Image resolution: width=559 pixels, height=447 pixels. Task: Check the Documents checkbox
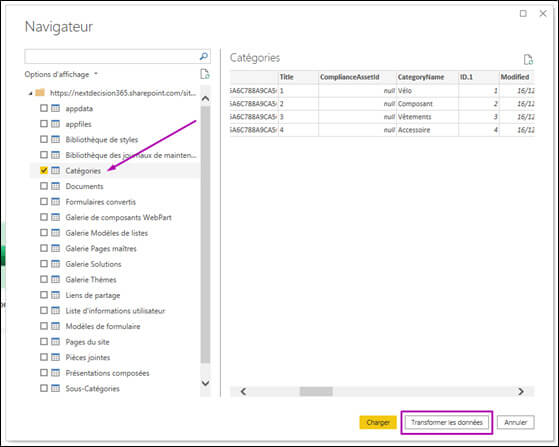44,186
